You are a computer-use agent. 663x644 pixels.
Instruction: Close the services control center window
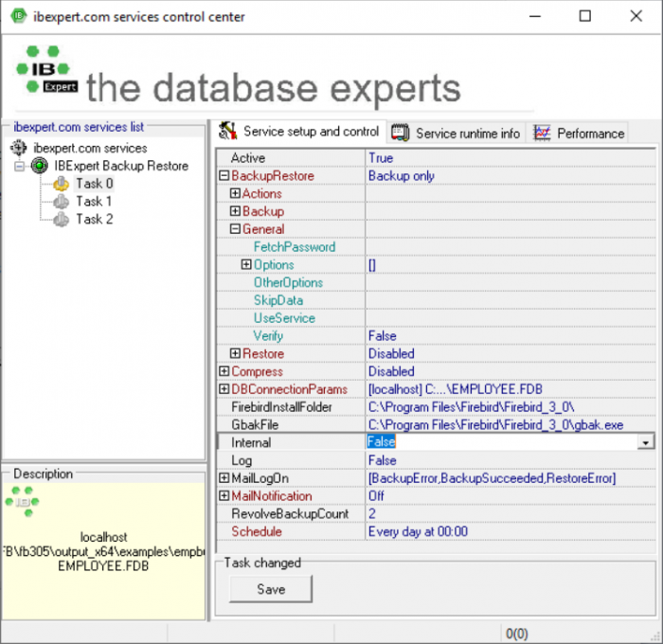pos(636,16)
